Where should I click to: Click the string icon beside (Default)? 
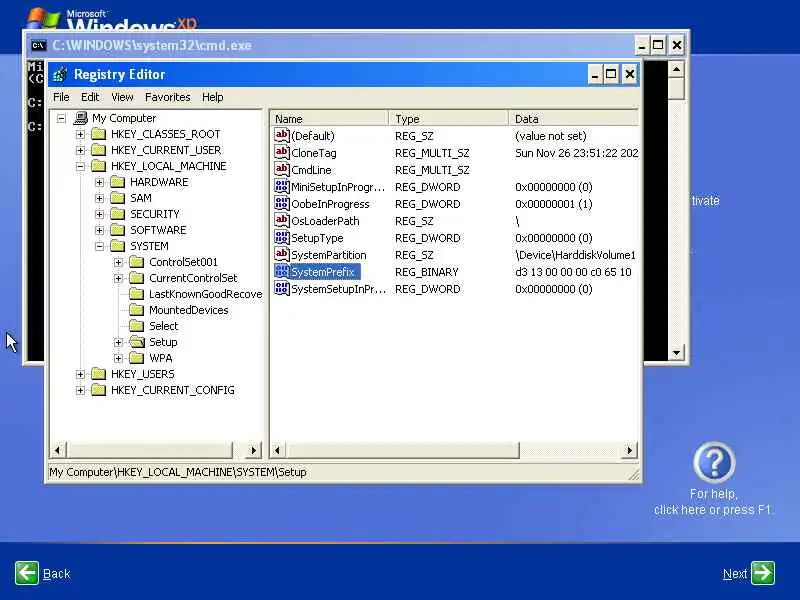(282, 135)
